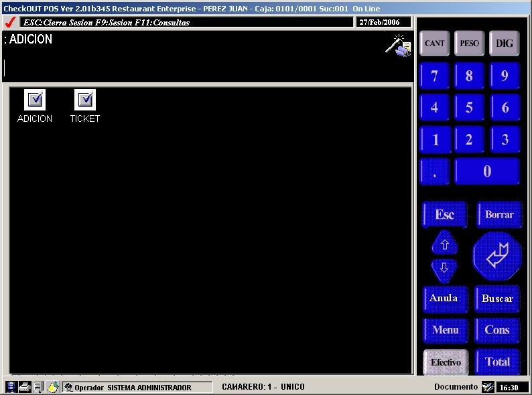532x395 pixels.
Task: Click the Esc button
Action: (445, 214)
